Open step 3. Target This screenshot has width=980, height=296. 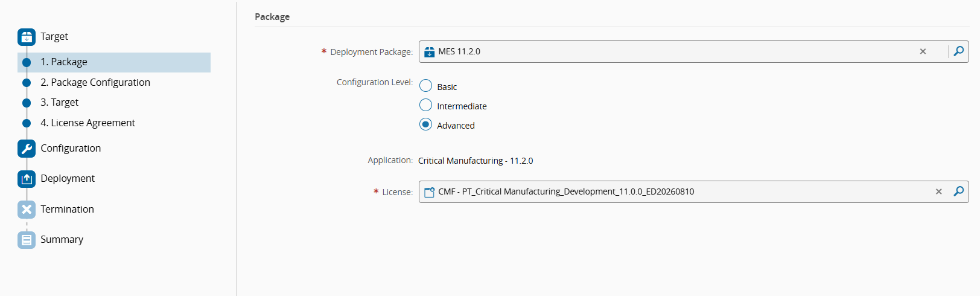pyautogui.click(x=59, y=103)
